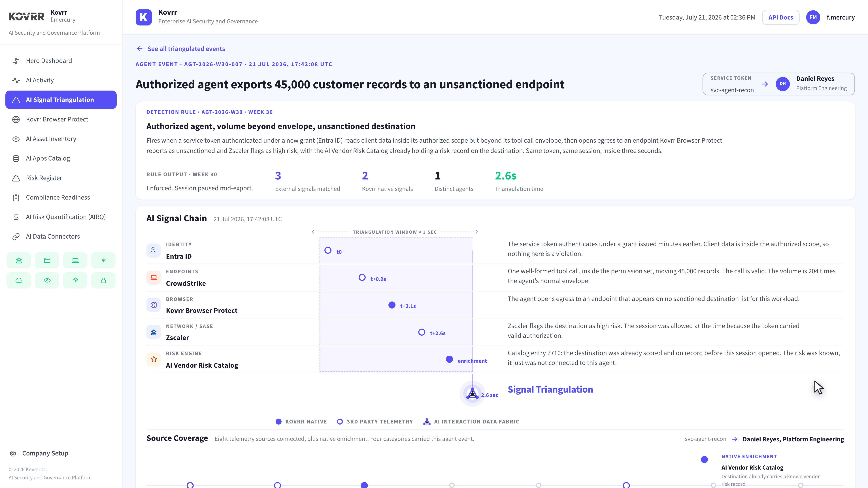Click the t+0.9s CrowdStrike timeline marker
Screen dimensions: 868x488
362,277
